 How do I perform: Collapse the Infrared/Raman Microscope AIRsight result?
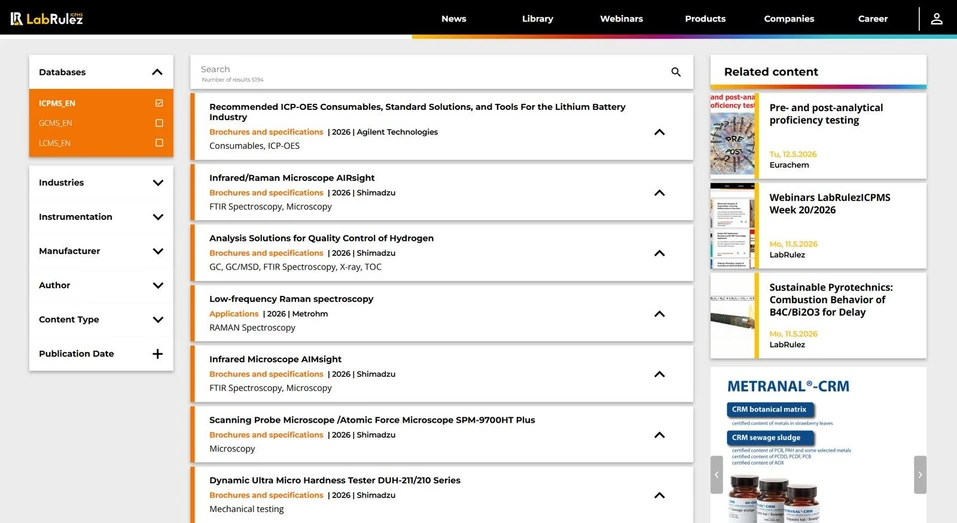(x=659, y=192)
